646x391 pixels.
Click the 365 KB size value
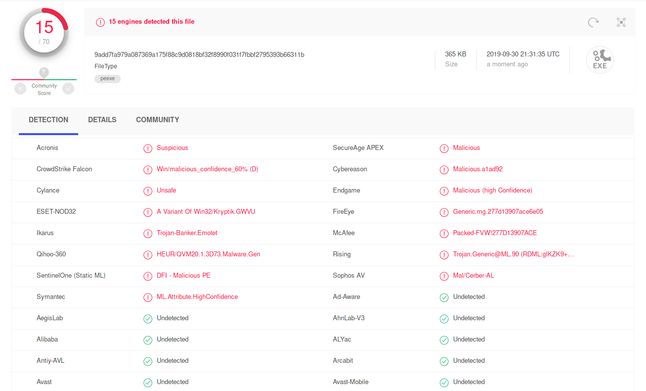click(455, 54)
